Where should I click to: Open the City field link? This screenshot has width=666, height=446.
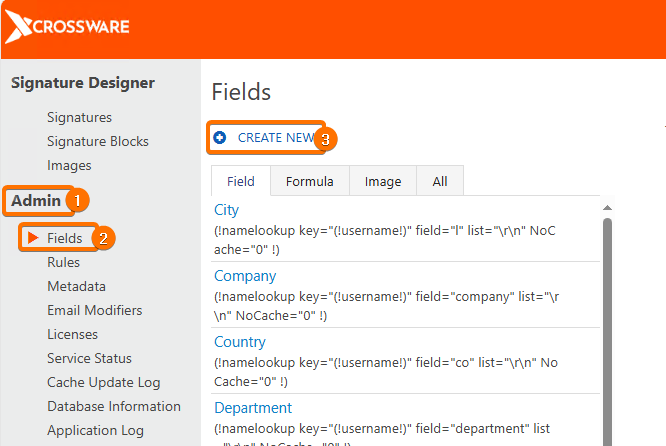[227, 210]
